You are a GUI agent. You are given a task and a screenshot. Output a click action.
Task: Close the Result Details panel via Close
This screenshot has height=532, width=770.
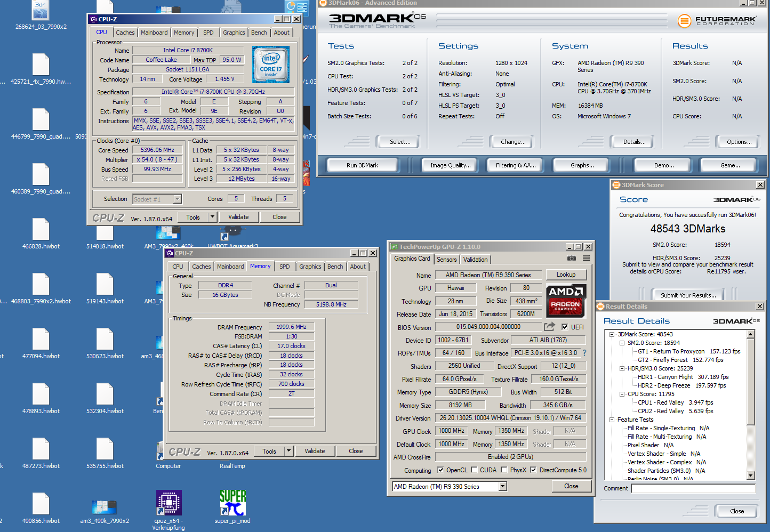tap(737, 511)
